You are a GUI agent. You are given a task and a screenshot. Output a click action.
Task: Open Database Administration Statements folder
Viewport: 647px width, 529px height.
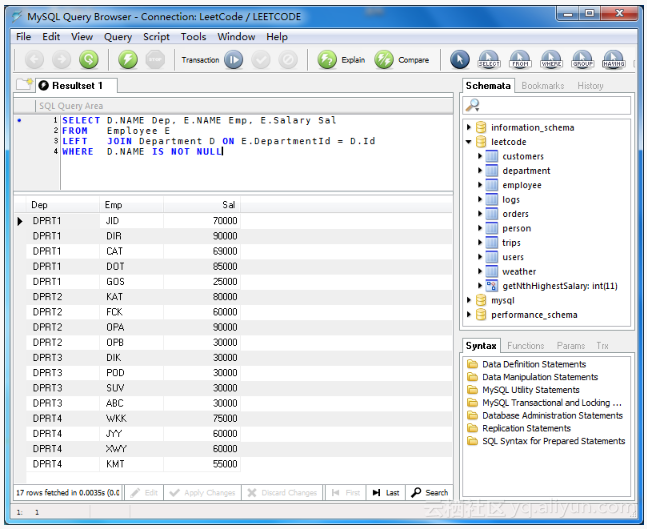pyautogui.click(x=552, y=415)
